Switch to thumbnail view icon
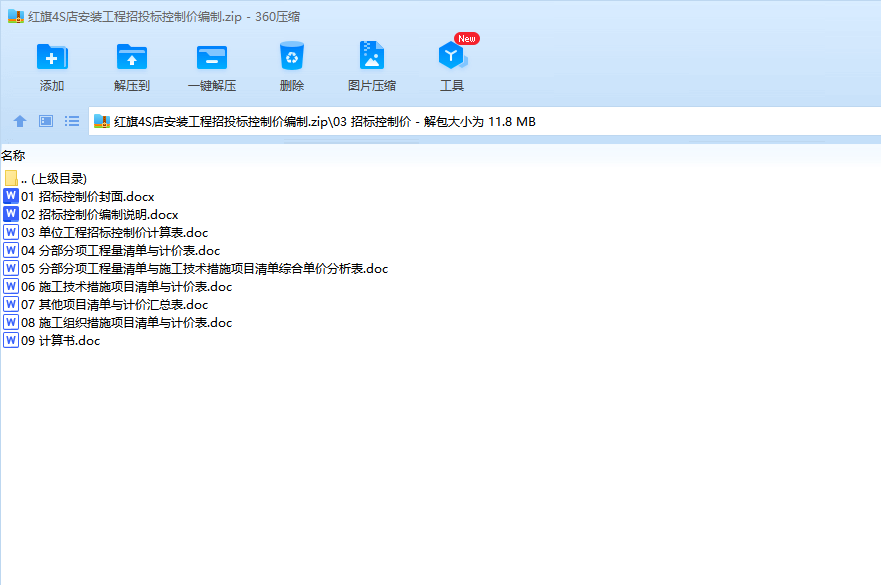The height and width of the screenshot is (585, 881). click(x=46, y=121)
